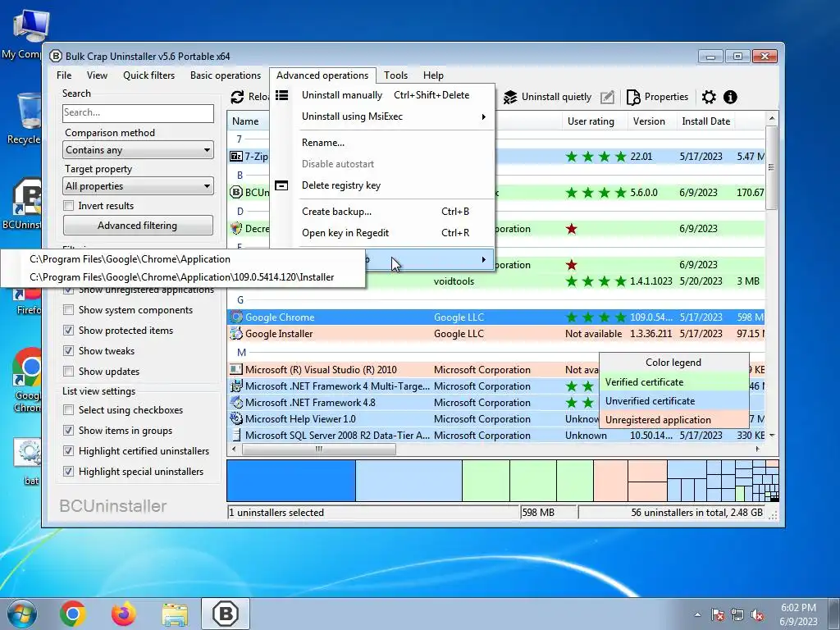Screen dimensions: 840x630
Task: Click the 7-Zip application icon in the list
Action: [235, 157]
